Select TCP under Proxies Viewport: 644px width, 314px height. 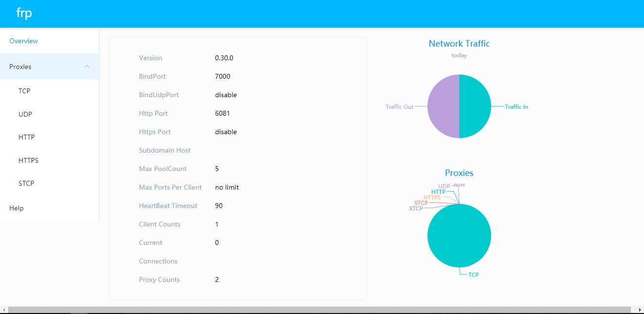pos(24,91)
